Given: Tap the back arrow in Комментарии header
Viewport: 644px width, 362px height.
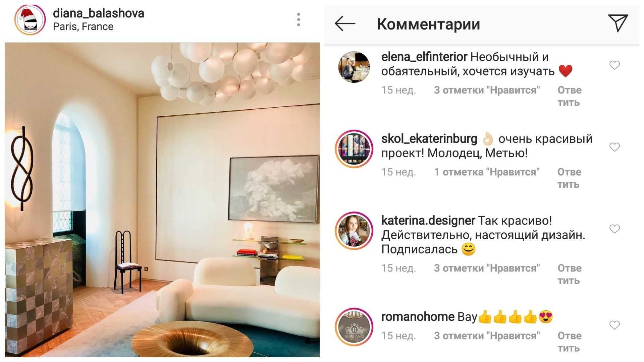Looking at the screenshot, I should coord(345,23).
